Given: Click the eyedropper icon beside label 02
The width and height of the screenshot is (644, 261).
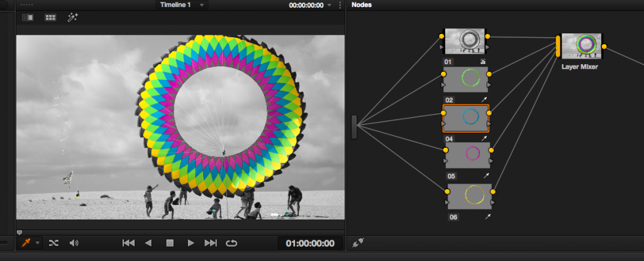Looking at the screenshot, I should pos(484,100).
